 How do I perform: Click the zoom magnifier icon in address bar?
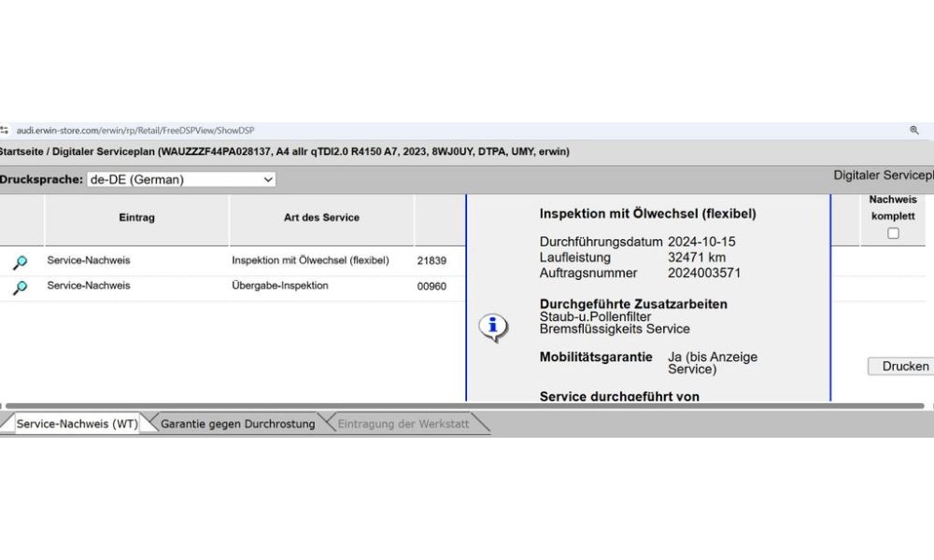pos(913,130)
